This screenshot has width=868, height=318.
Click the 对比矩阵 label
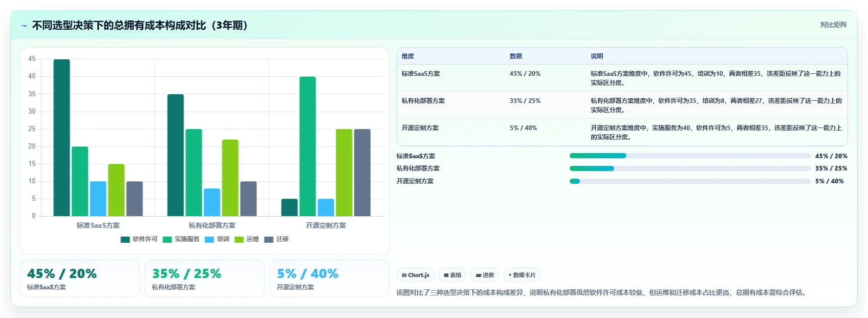tap(833, 25)
